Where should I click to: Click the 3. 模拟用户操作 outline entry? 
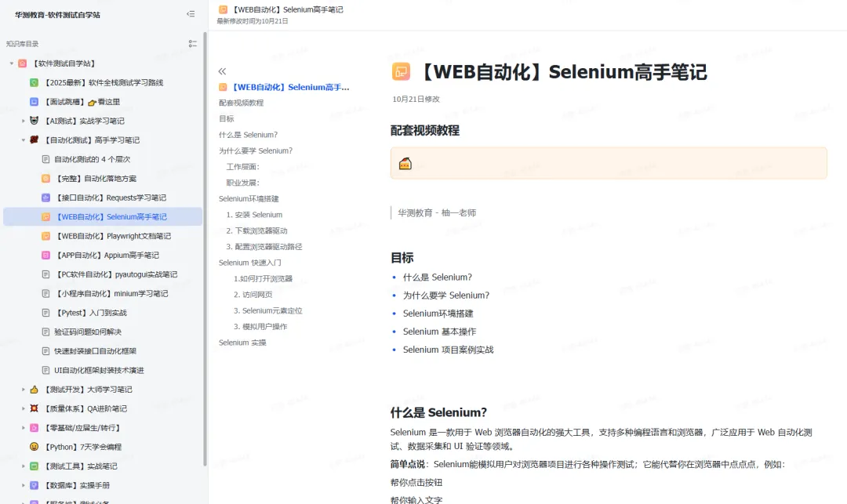coord(260,327)
